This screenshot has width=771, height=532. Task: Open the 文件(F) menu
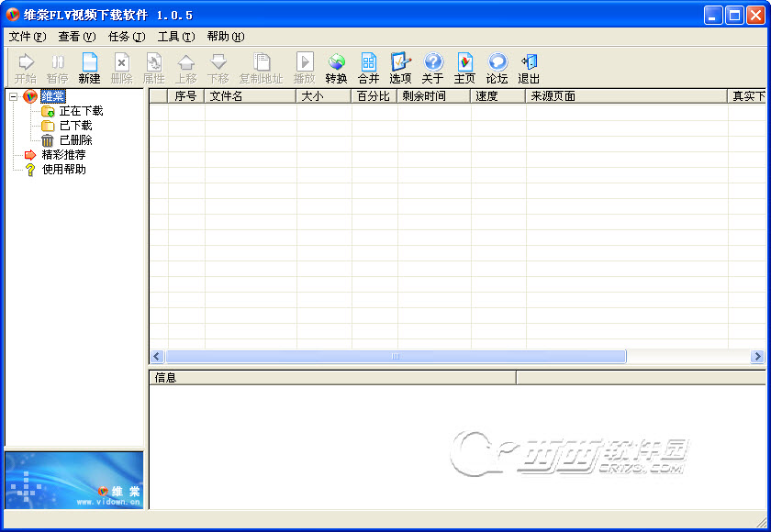pos(28,37)
